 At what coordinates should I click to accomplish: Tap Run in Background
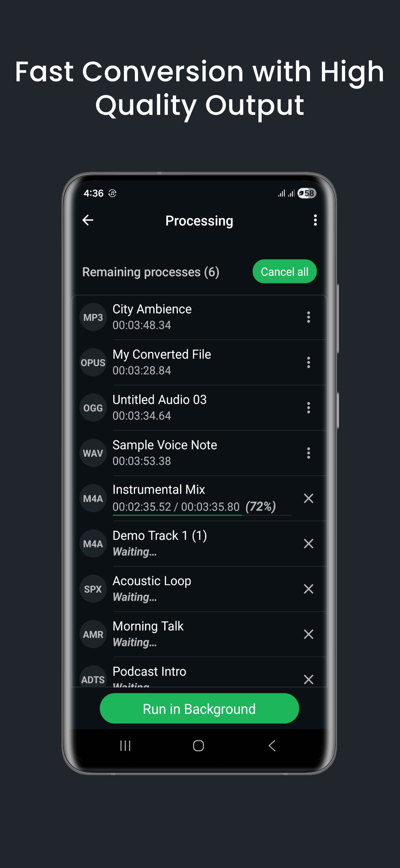pos(199,709)
